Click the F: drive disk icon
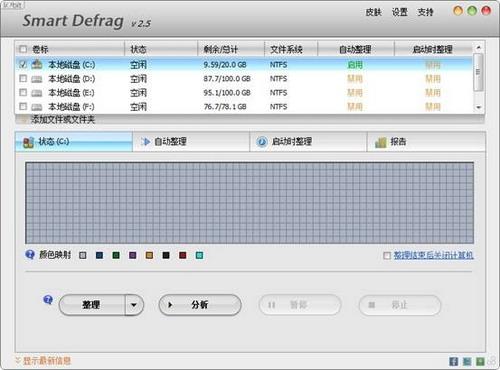 [x=37, y=107]
